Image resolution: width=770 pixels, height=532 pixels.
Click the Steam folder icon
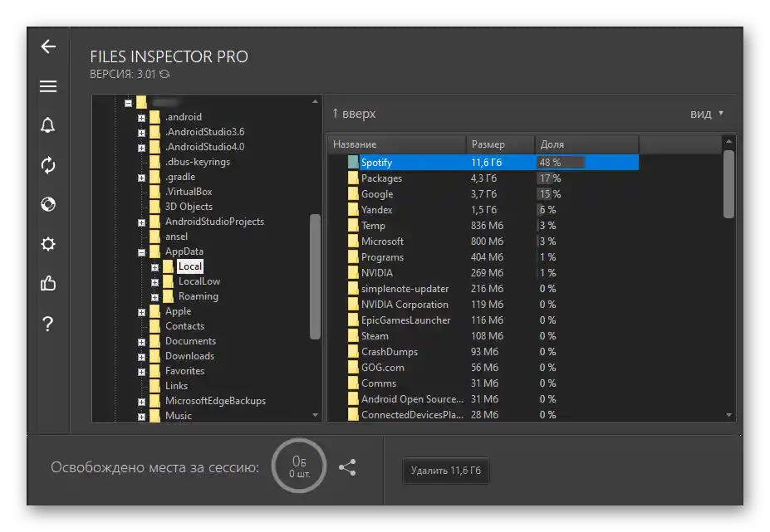pyautogui.click(x=353, y=335)
